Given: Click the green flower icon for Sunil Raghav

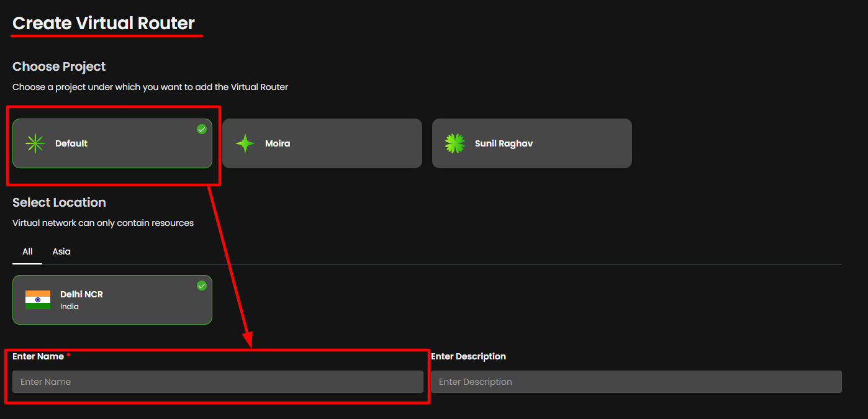Looking at the screenshot, I should [454, 143].
